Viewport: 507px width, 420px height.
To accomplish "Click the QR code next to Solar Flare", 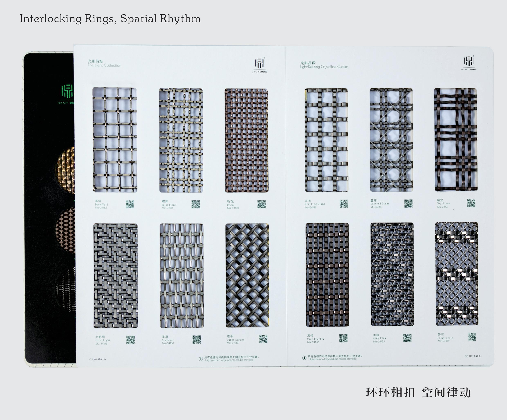I will coord(196,204).
